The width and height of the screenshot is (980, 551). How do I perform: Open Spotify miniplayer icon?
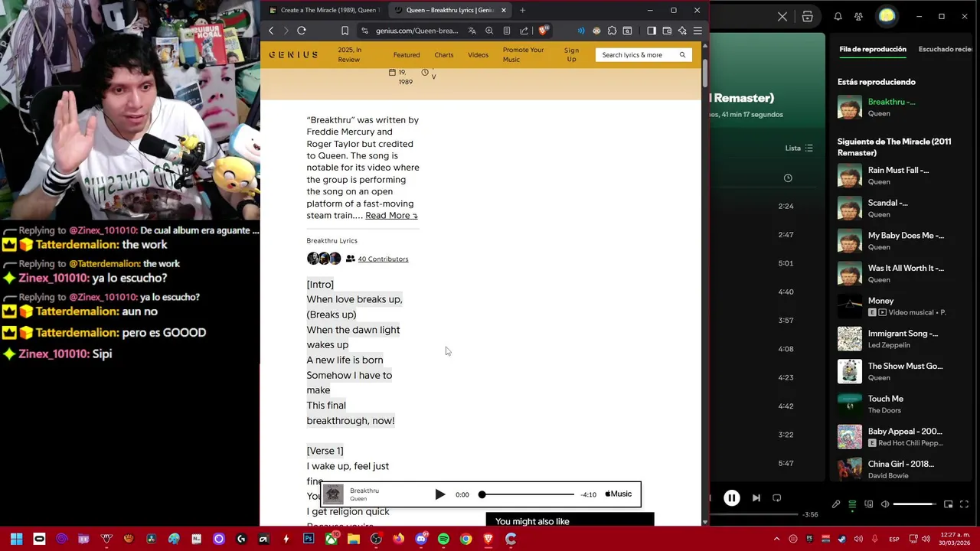click(948, 504)
